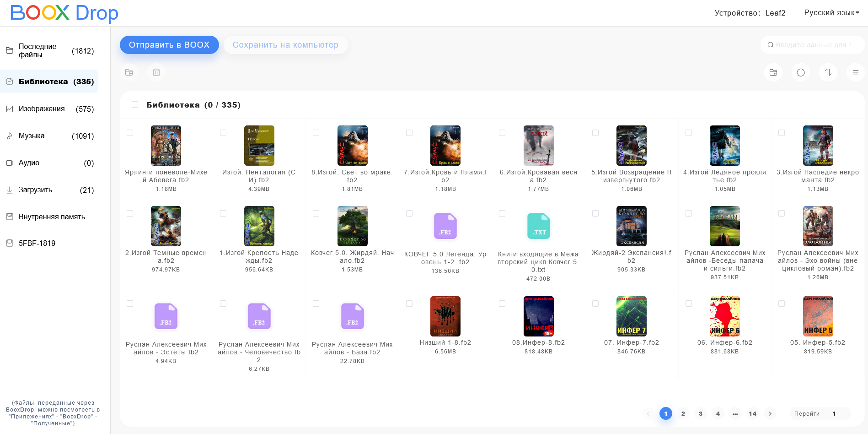The height and width of the screenshot is (434, 868).
Task: Click the 5FBF-1819 storage card icon
Action: click(x=9, y=243)
